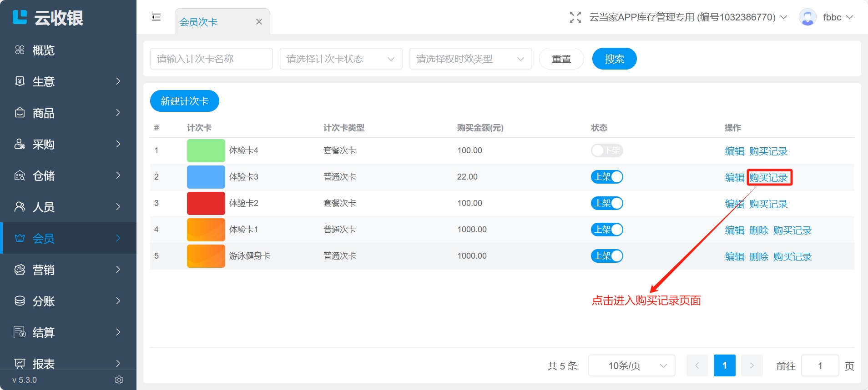Click the 概览 overview icon in sidebar
868x390 pixels.
(x=20, y=50)
